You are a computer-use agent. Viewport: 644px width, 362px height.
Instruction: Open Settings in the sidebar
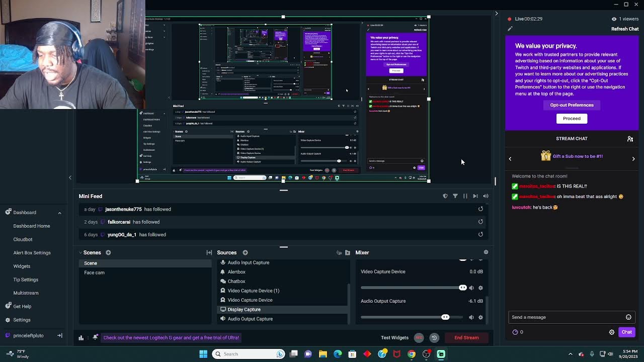pyautogui.click(x=18, y=320)
